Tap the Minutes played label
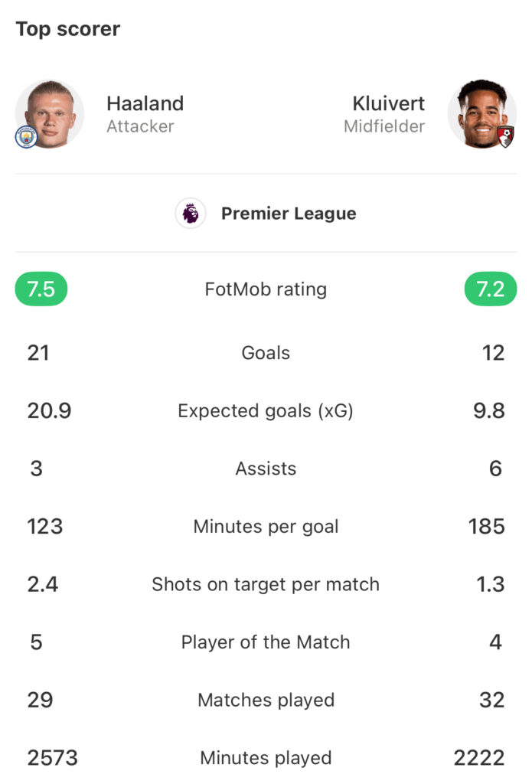The width and height of the screenshot is (532, 784). 266,758
